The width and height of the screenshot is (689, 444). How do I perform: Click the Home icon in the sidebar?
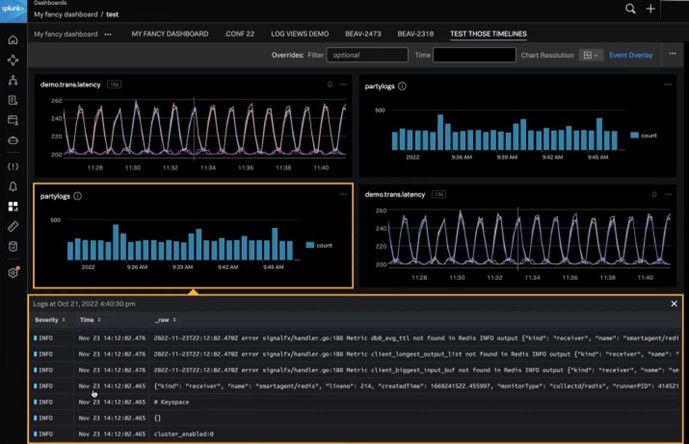pos(13,40)
